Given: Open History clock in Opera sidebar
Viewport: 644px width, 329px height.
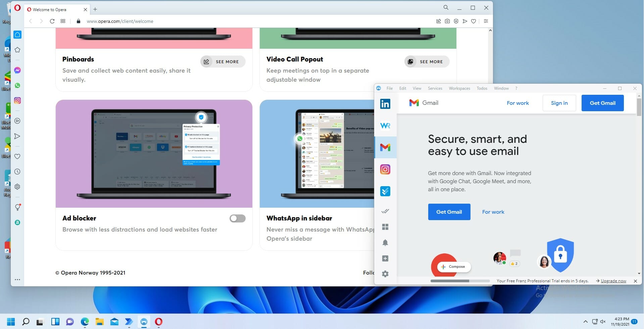Looking at the screenshot, I should click(17, 172).
